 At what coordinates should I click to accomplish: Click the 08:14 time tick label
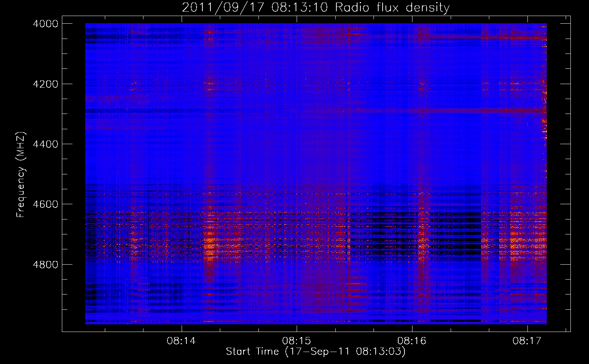181,341
